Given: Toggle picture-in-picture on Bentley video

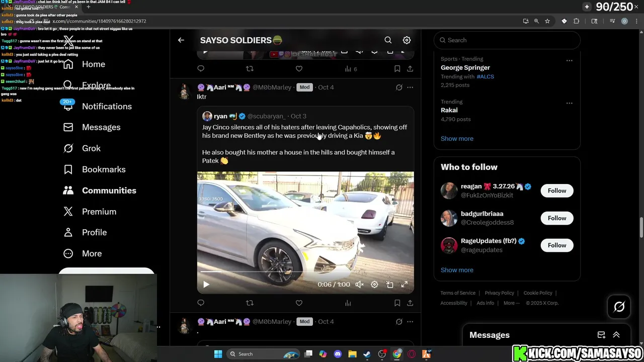Looking at the screenshot, I should [389, 285].
